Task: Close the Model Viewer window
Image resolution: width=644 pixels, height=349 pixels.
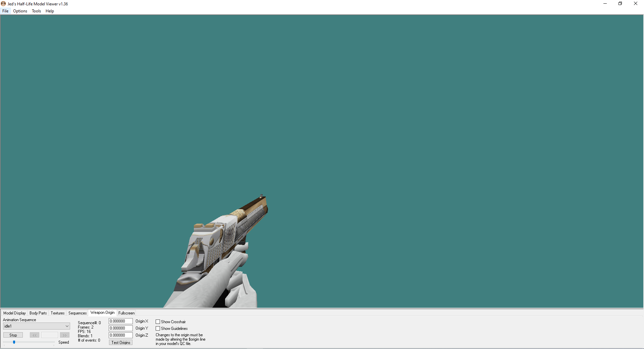Action: 636,4
